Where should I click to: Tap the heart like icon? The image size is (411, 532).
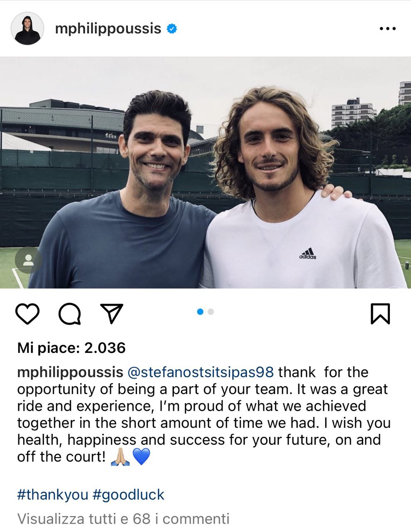(27, 314)
